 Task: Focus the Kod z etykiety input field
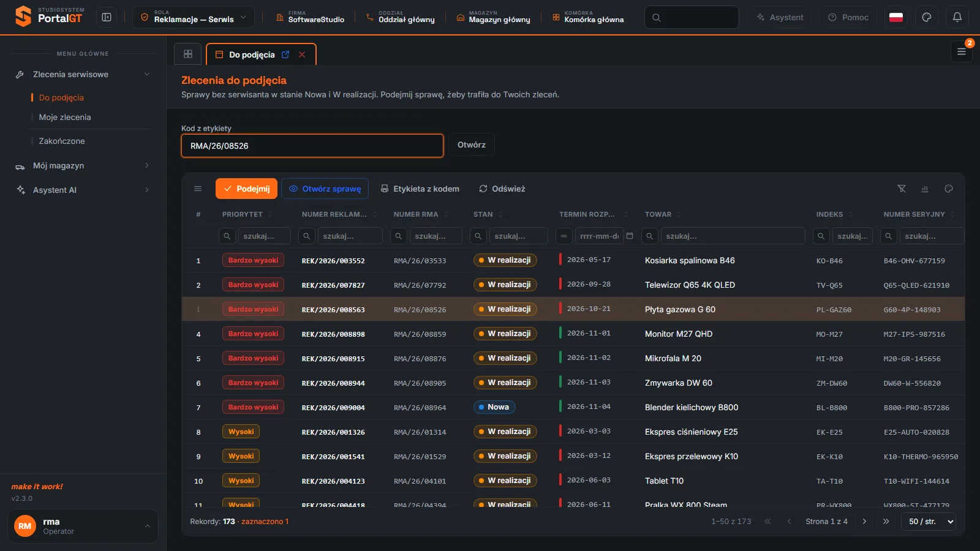312,146
